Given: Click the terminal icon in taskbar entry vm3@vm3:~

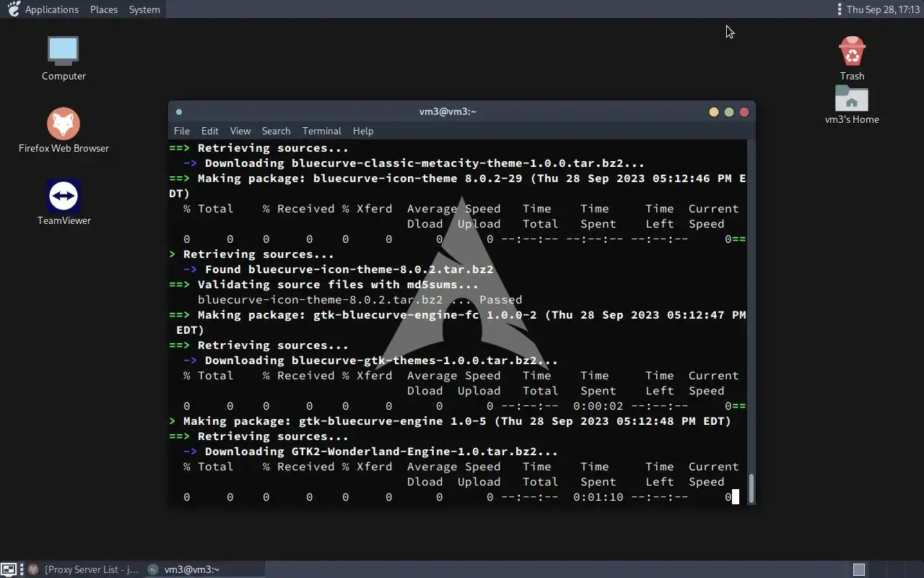Looking at the screenshot, I should coord(152,569).
